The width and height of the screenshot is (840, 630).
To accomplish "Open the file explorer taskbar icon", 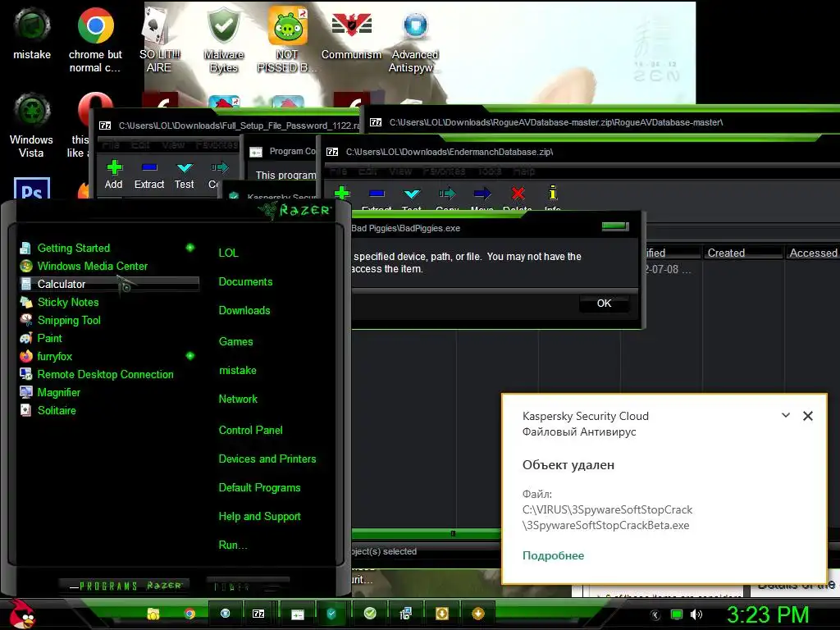I will [153, 614].
